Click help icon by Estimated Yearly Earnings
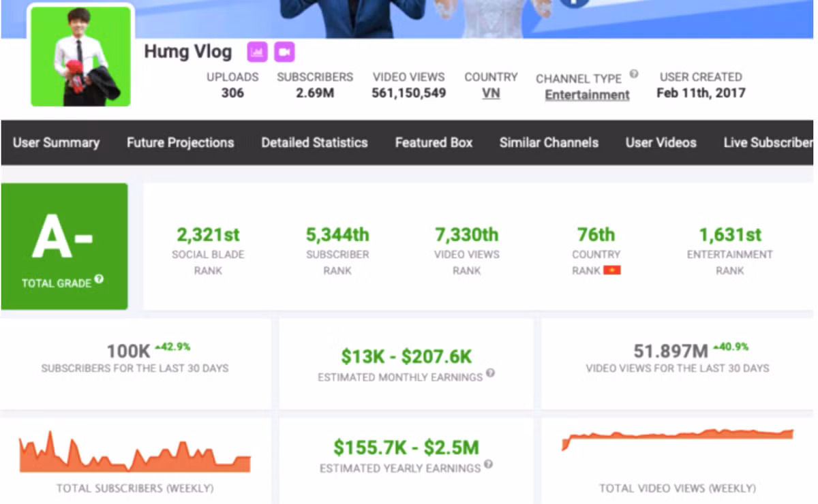818x504 pixels. click(x=488, y=464)
